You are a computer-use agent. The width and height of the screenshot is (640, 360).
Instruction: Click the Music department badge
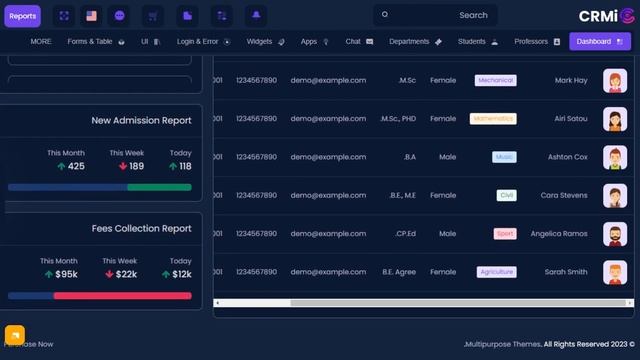[x=504, y=157]
